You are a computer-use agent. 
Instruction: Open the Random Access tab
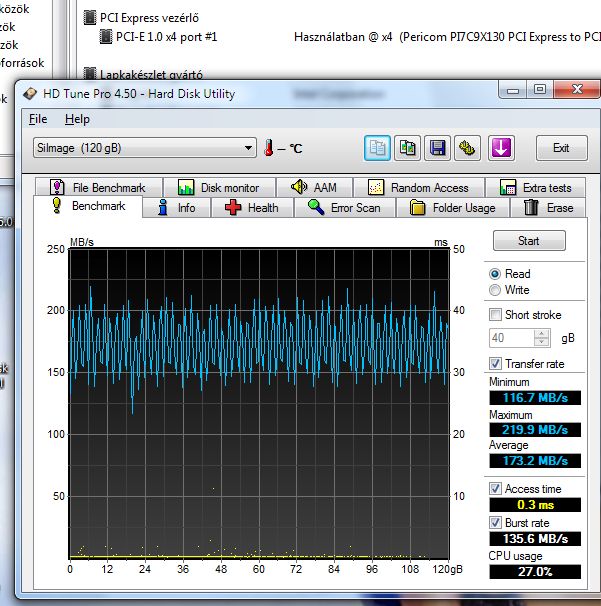[419, 187]
